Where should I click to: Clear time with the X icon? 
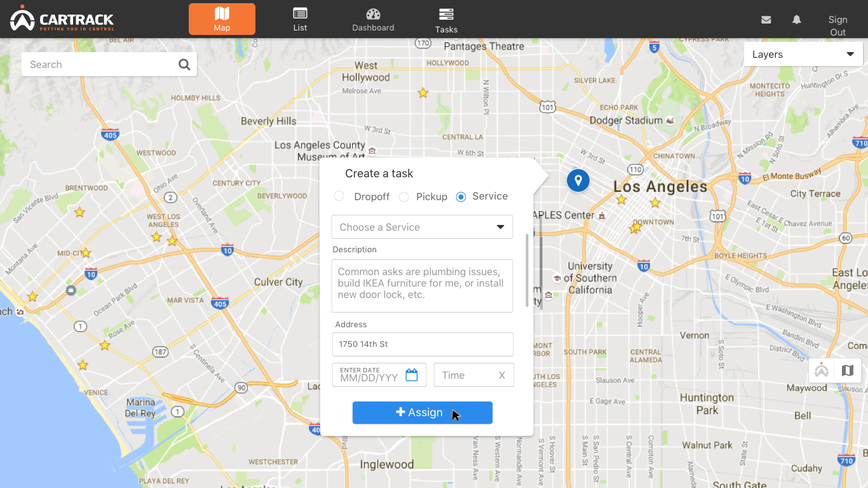[x=502, y=376]
